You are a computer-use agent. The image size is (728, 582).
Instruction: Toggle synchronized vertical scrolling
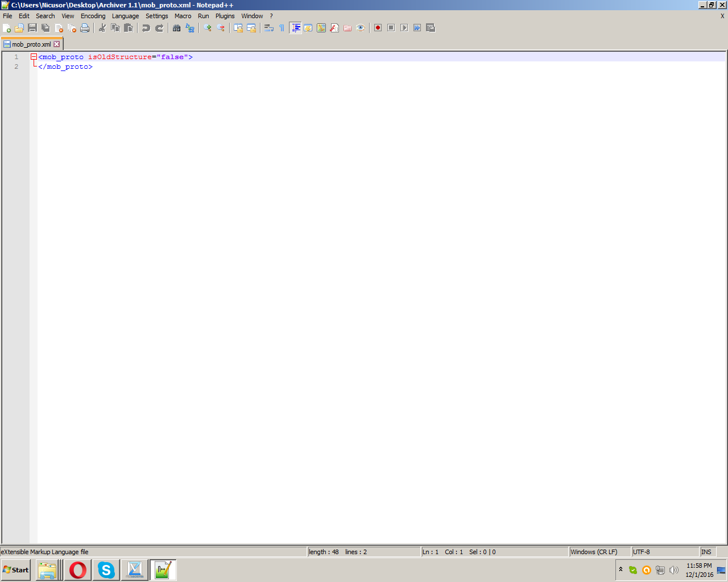click(x=238, y=28)
